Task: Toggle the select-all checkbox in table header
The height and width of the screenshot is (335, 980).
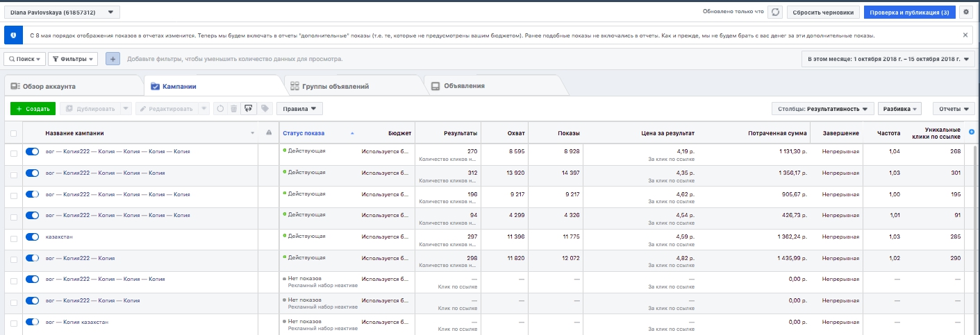Action: pos(14,133)
